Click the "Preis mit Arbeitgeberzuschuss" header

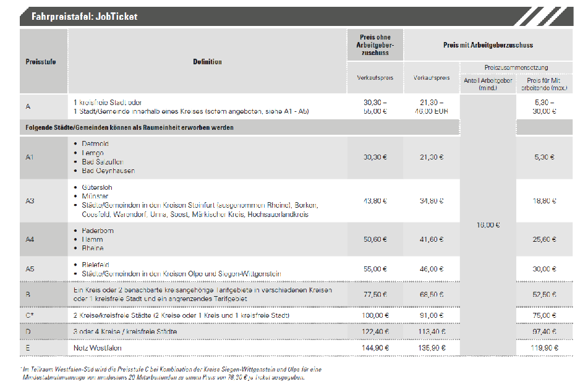pyautogui.click(x=488, y=45)
